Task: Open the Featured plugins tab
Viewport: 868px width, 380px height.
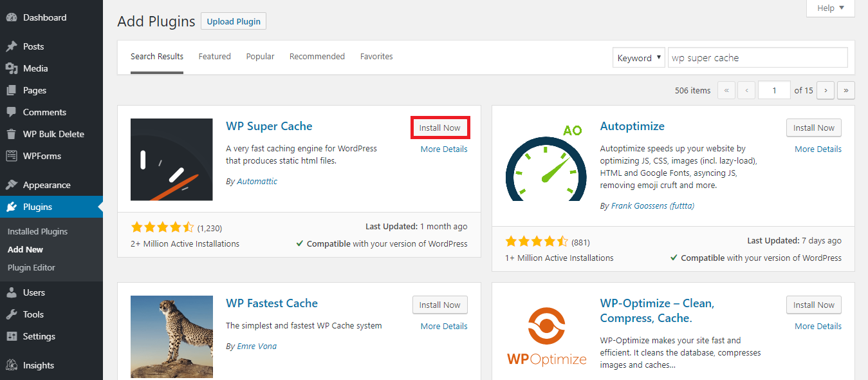Action: [214, 56]
